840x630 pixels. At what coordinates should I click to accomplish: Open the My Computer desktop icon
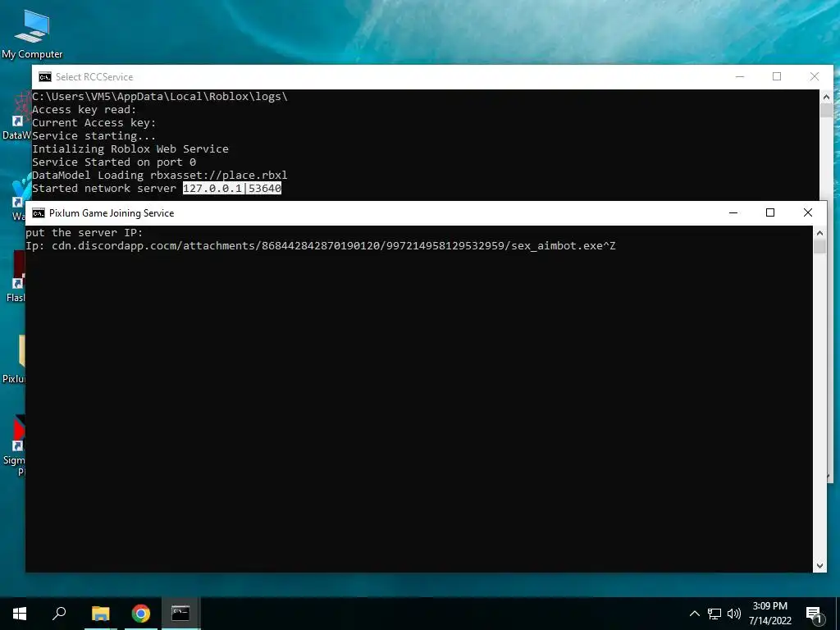coord(32,34)
